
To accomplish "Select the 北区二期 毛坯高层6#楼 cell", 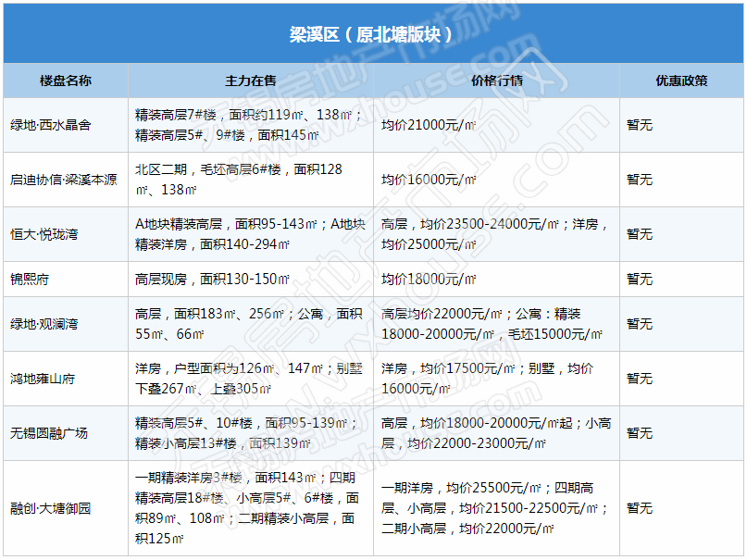I will point(239,180).
